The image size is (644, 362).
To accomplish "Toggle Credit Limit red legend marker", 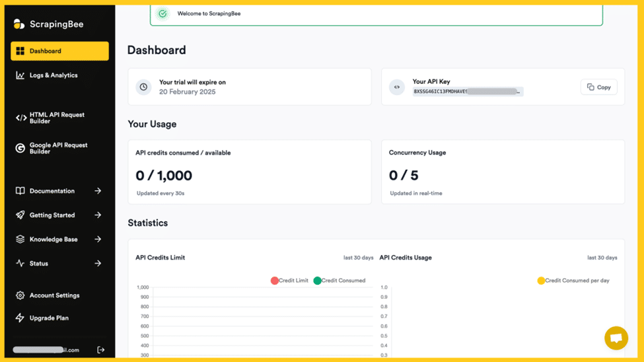I will [x=274, y=281].
